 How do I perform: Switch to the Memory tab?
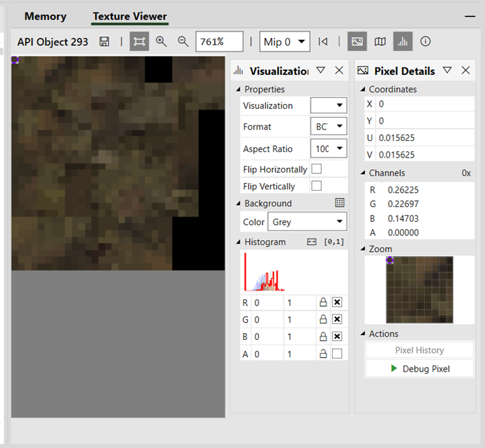[45, 17]
